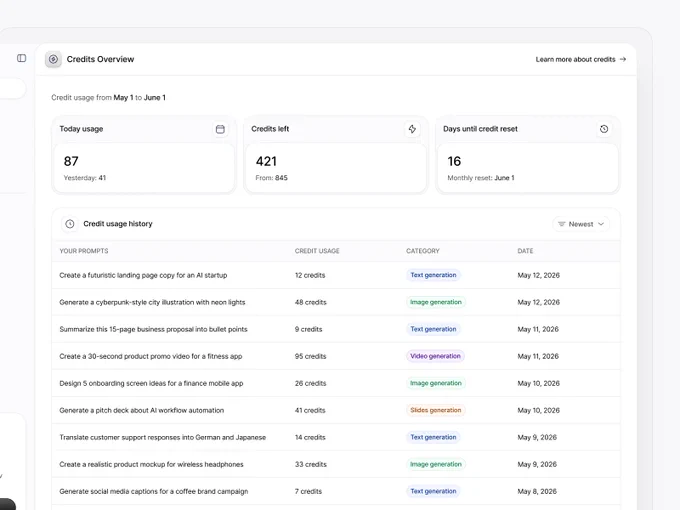
Task: Click the filter lines icon in Newest
Action: (562, 224)
